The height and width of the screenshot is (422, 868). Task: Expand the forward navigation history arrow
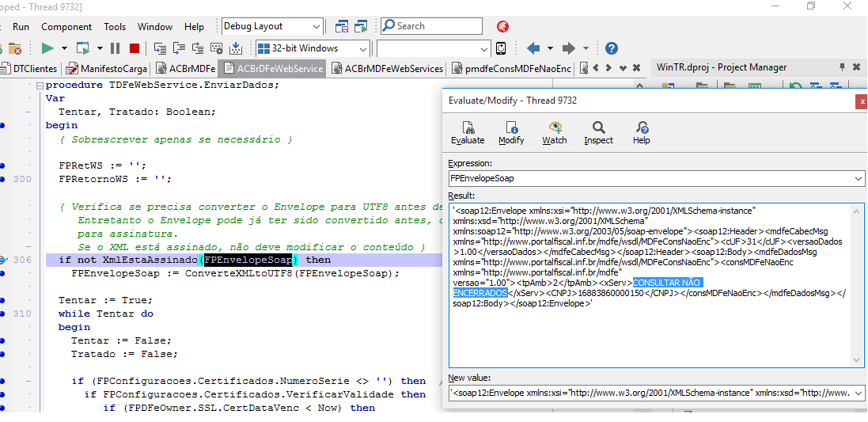click(x=586, y=48)
